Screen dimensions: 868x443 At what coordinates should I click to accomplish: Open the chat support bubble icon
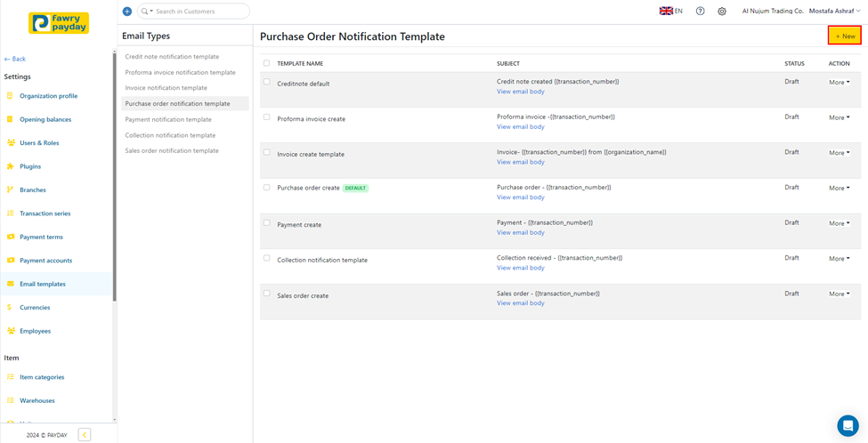coord(847,424)
